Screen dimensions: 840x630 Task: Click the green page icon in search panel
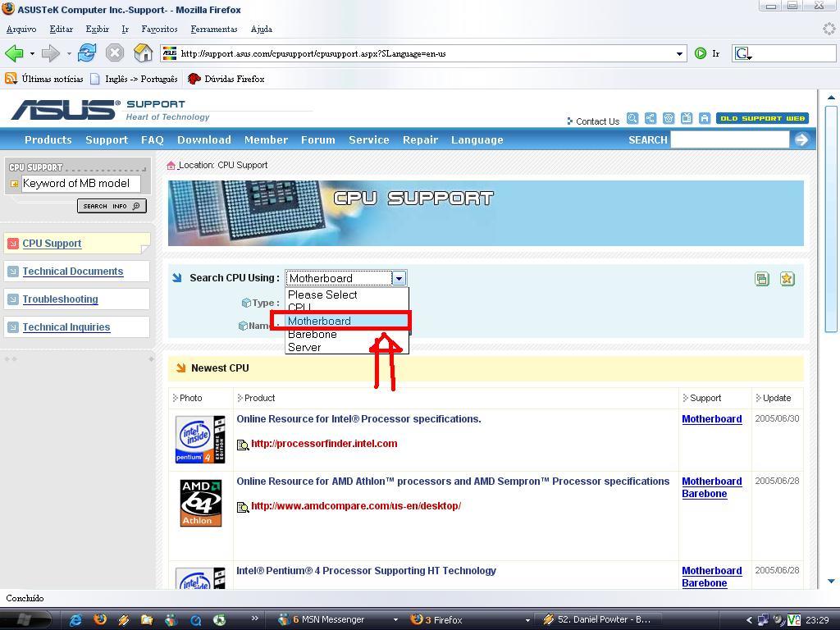762,279
